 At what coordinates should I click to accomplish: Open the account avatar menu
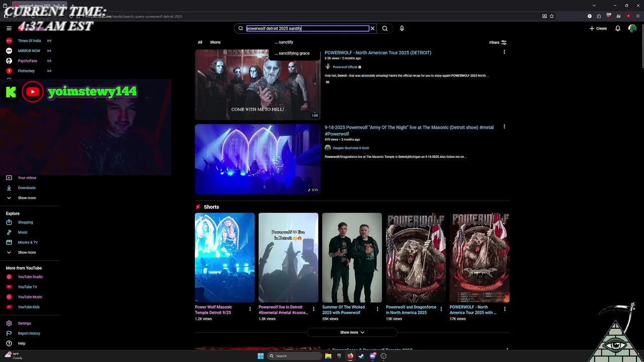click(632, 29)
